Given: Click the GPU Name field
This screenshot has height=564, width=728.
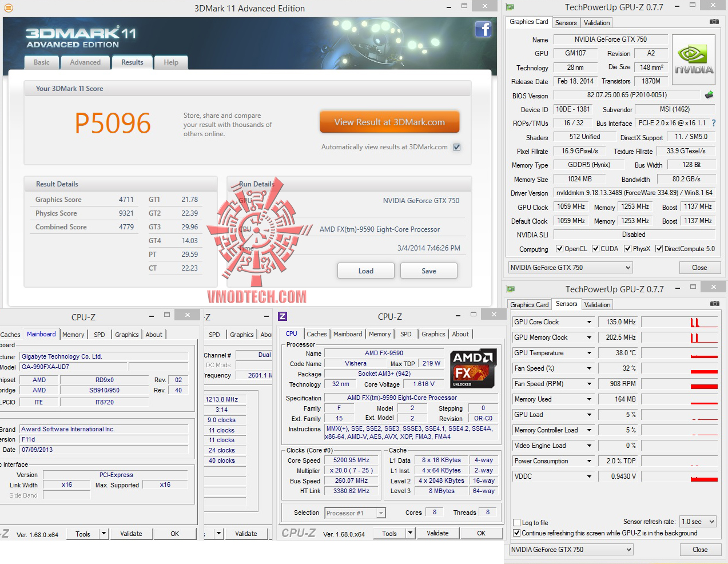Looking at the screenshot, I should click(x=611, y=39).
